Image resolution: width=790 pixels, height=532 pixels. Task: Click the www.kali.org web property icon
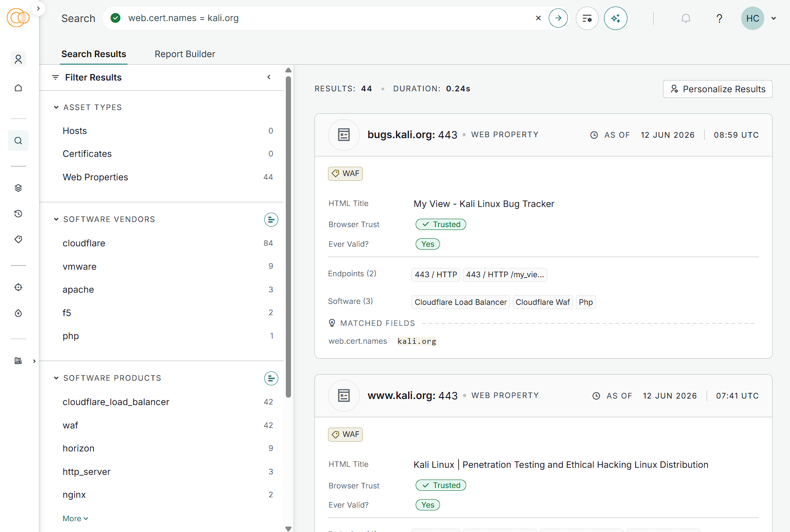point(344,396)
